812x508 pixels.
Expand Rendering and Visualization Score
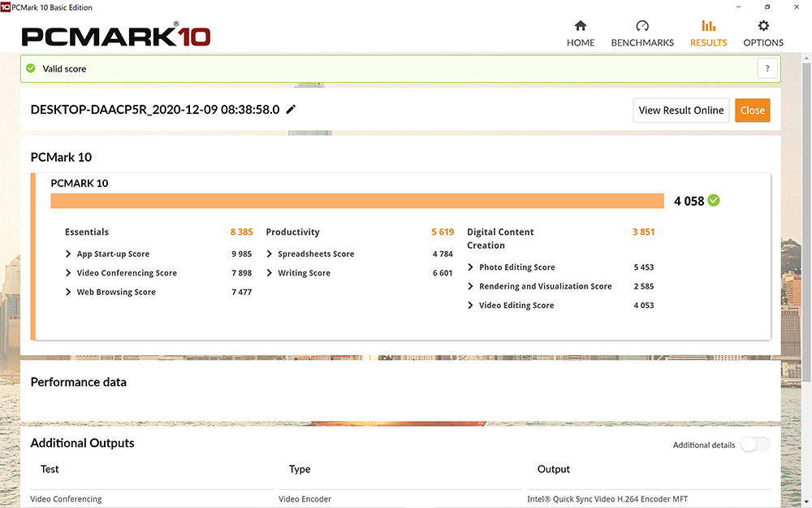pos(470,287)
